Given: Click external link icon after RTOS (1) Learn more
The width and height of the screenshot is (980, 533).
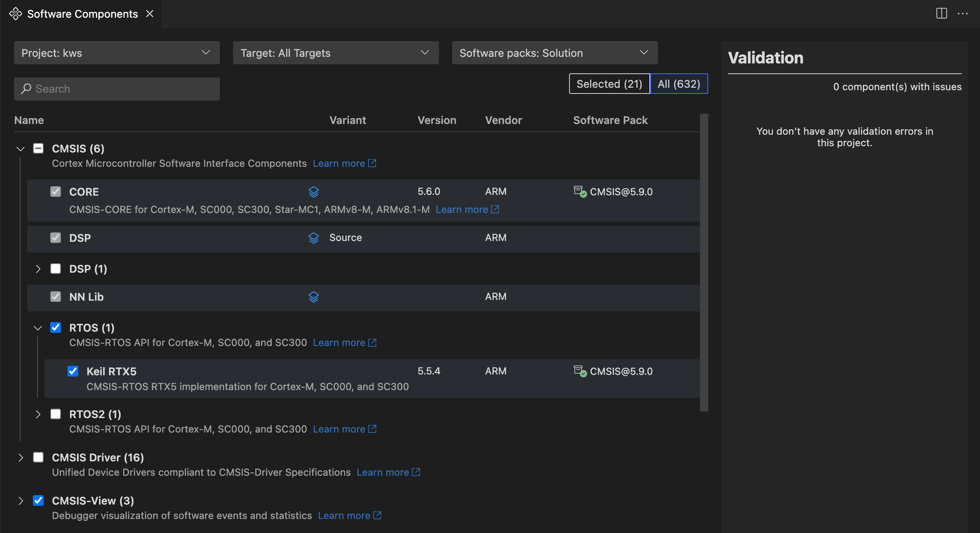Looking at the screenshot, I should pos(372,342).
